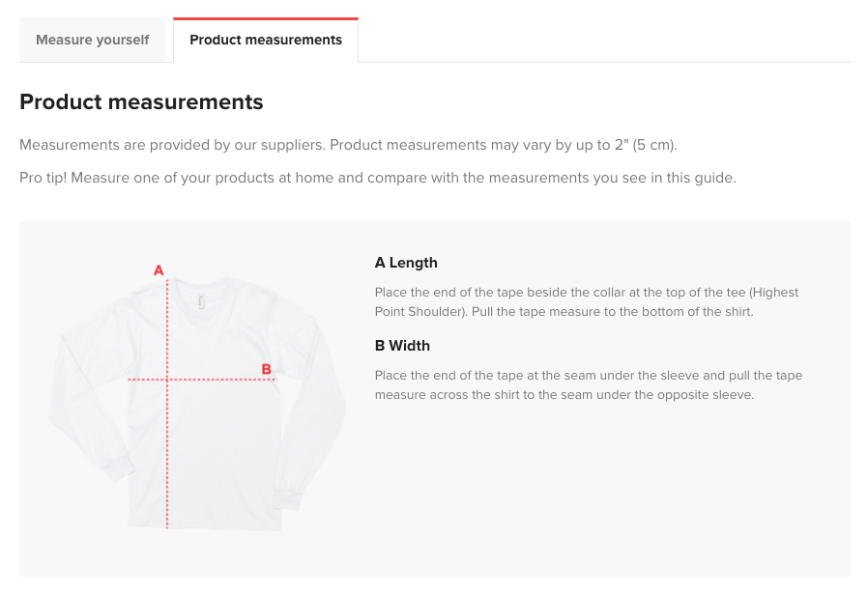Click the red letter B marker
The width and height of the screenshot is (868, 595).
(266, 368)
